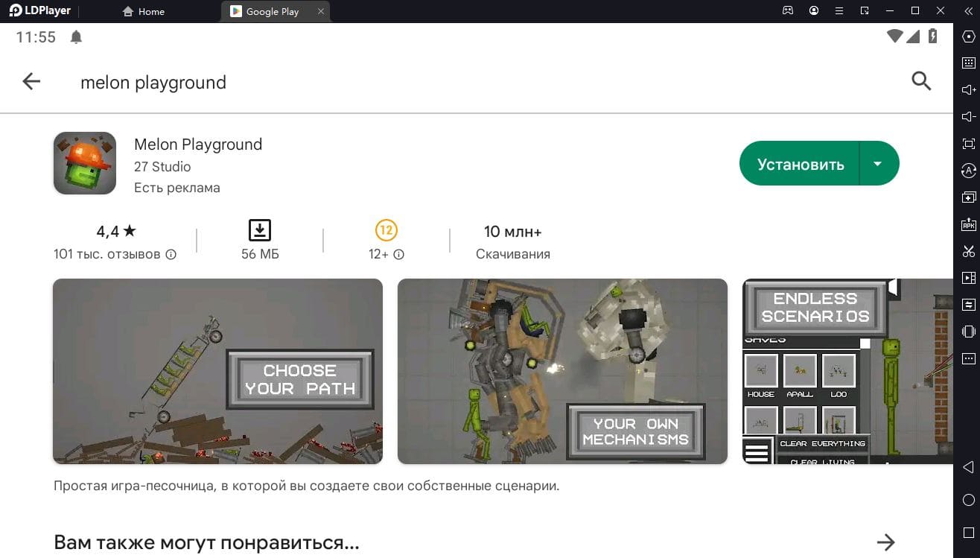Expand the dropdown arrow beside Установить

tap(878, 164)
